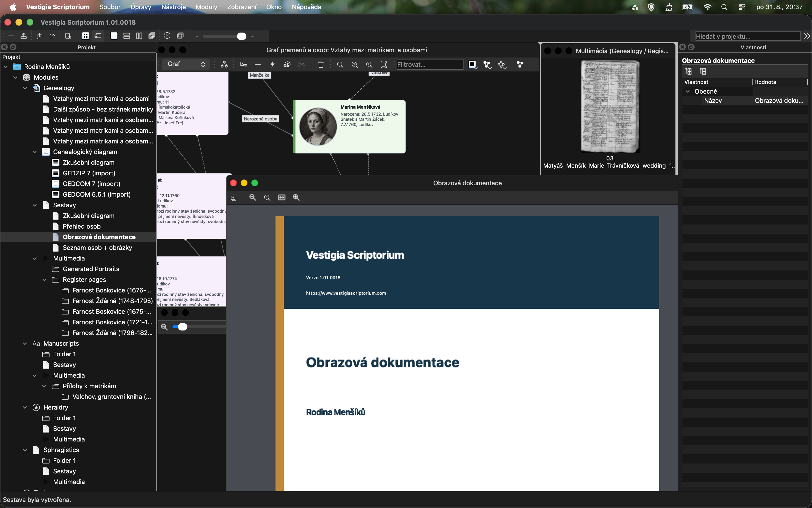Open the macOS Spotlight search icon
Viewport: 812px width, 508px height.
point(724,7)
